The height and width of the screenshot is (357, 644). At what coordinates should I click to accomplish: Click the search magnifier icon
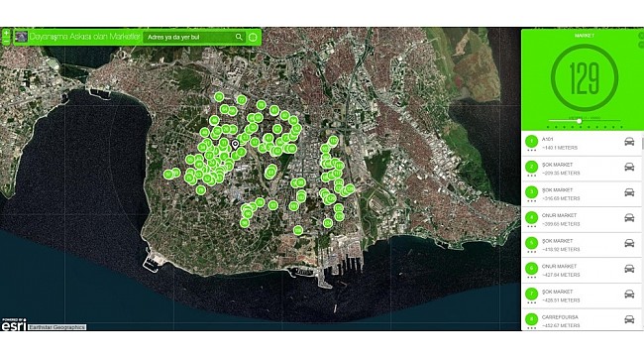239,37
